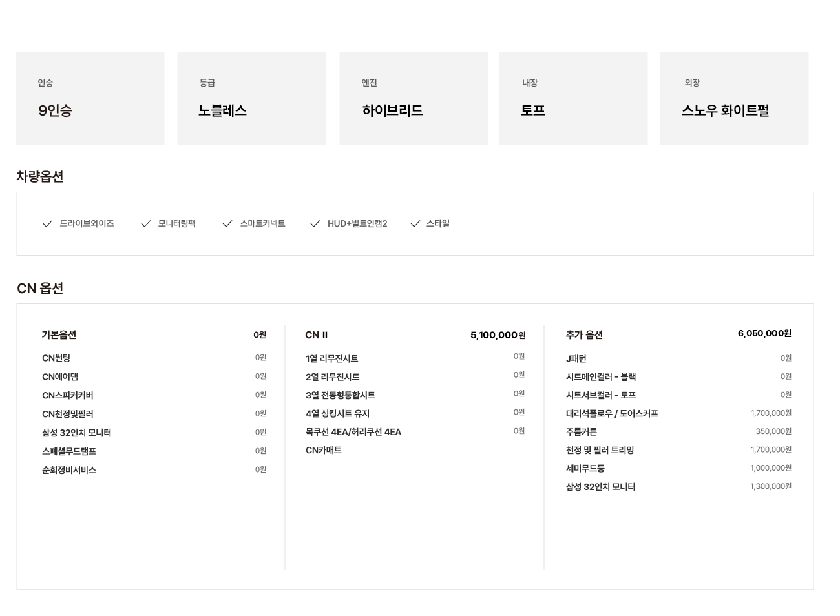Select the 인승 card showing 9인승
Image resolution: width=840 pixels, height=616 pixels.
pyautogui.click(x=90, y=98)
